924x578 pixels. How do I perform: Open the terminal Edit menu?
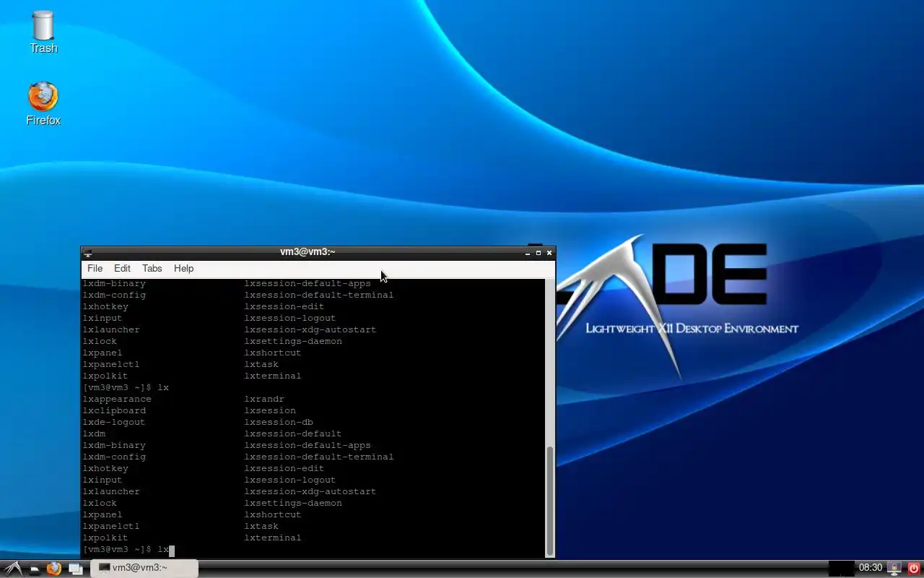point(122,268)
